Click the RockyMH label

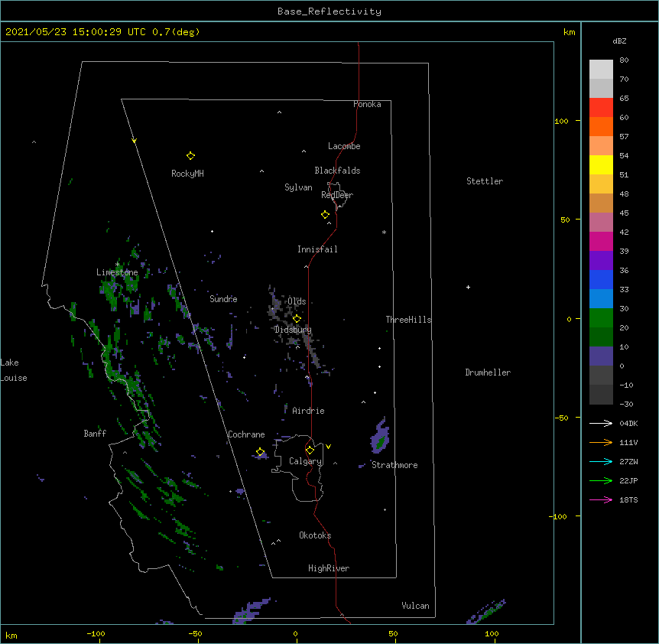(187, 174)
